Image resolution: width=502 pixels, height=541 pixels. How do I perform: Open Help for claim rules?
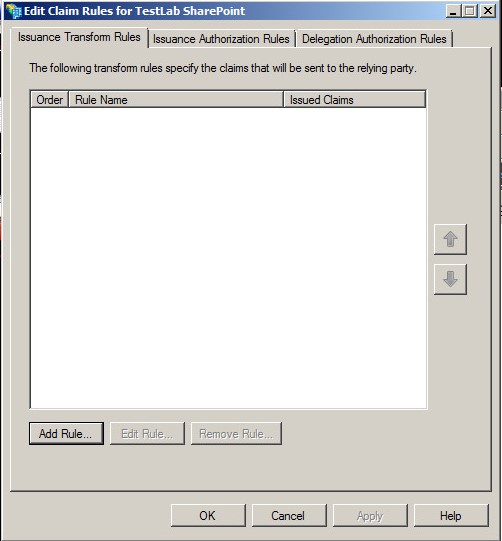coord(451,515)
